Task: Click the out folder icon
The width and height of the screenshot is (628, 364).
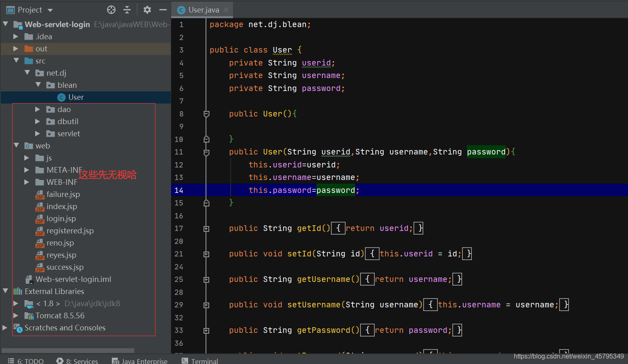Action: coord(29,49)
